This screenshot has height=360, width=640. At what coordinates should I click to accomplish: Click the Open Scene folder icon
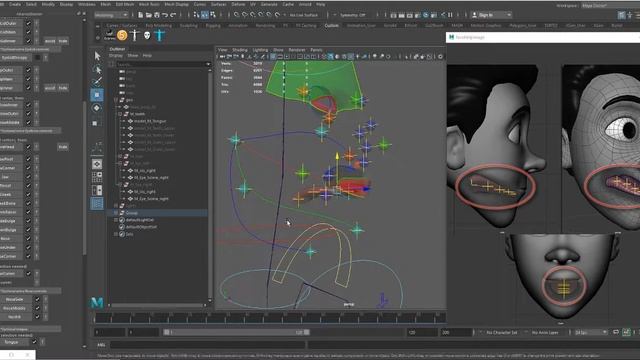pos(149,15)
